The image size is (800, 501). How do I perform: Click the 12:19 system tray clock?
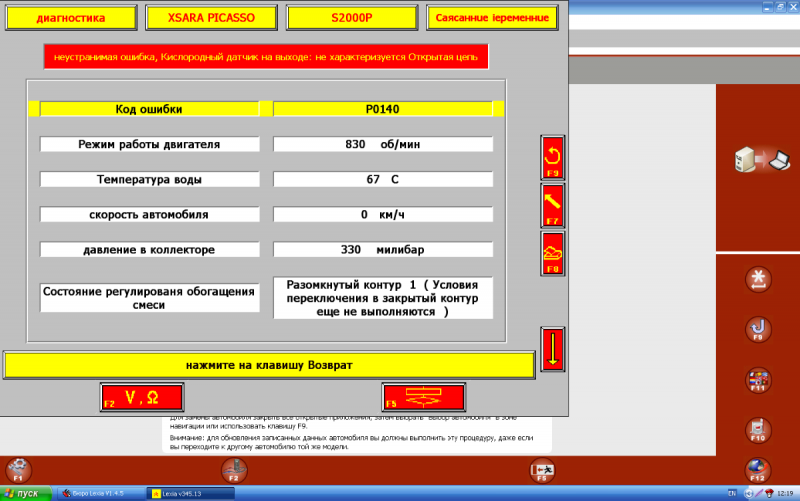[x=786, y=493]
